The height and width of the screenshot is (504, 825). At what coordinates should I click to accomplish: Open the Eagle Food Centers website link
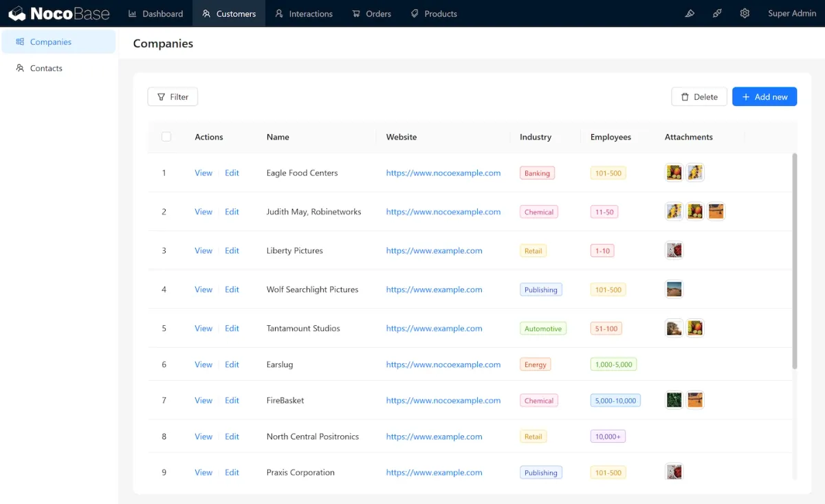(x=443, y=173)
